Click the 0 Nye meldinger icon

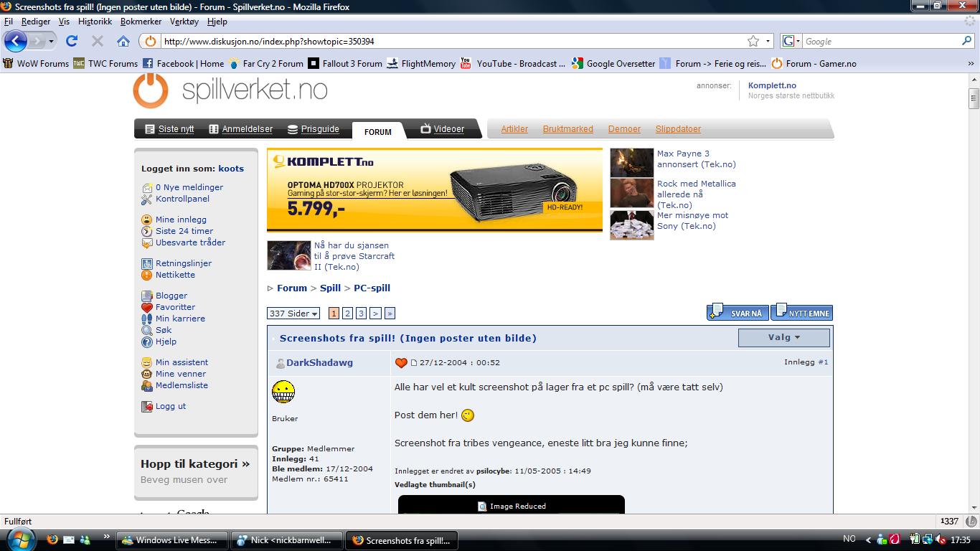147,188
